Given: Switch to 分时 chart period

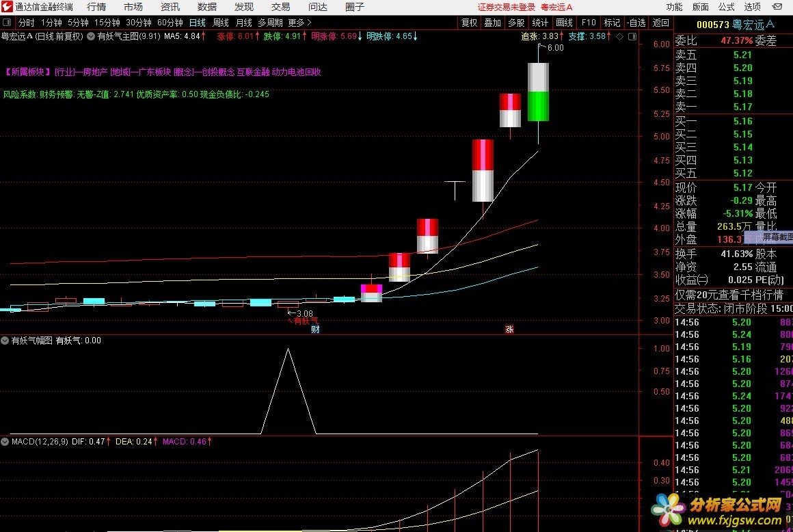Looking at the screenshot, I should coord(26,23).
